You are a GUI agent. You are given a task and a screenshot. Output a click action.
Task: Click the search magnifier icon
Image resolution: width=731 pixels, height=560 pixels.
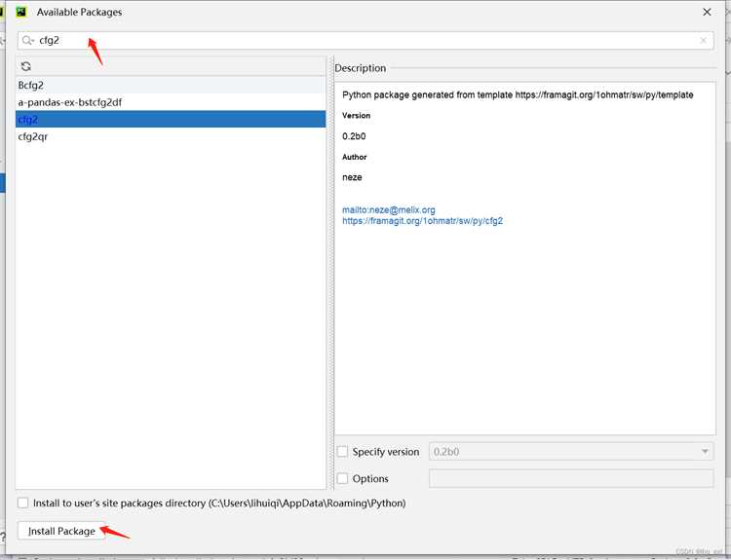(26, 41)
